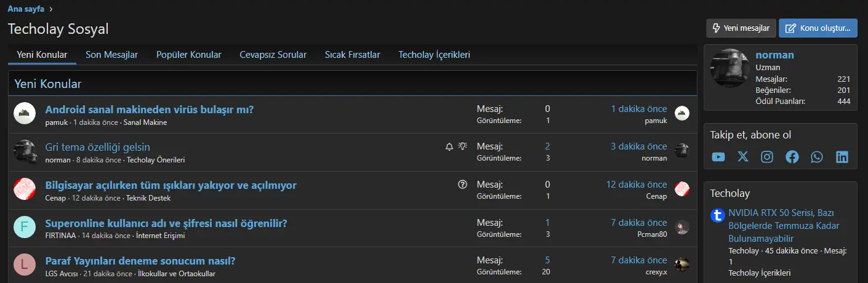Open thread Android sanal makineden virüs bulaşır mı
Screen dimensions: 868x283
click(150, 110)
